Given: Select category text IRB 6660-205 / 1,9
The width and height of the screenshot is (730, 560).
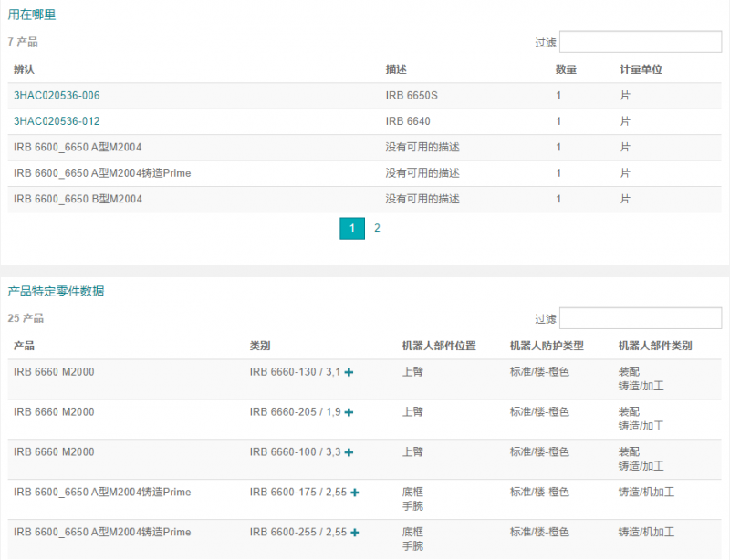Looking at the screenshot, I should click(295, 412).
